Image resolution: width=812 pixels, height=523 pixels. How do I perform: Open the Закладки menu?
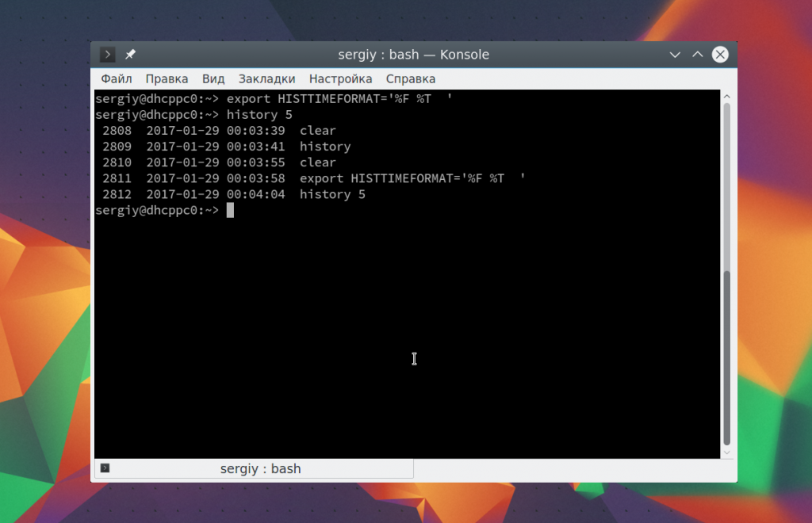click(266, 78)
